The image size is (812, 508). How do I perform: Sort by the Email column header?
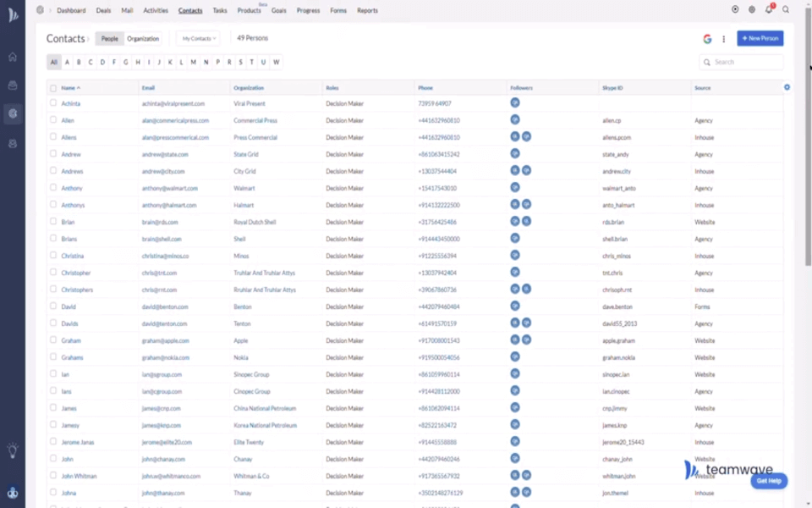(148, 88)
